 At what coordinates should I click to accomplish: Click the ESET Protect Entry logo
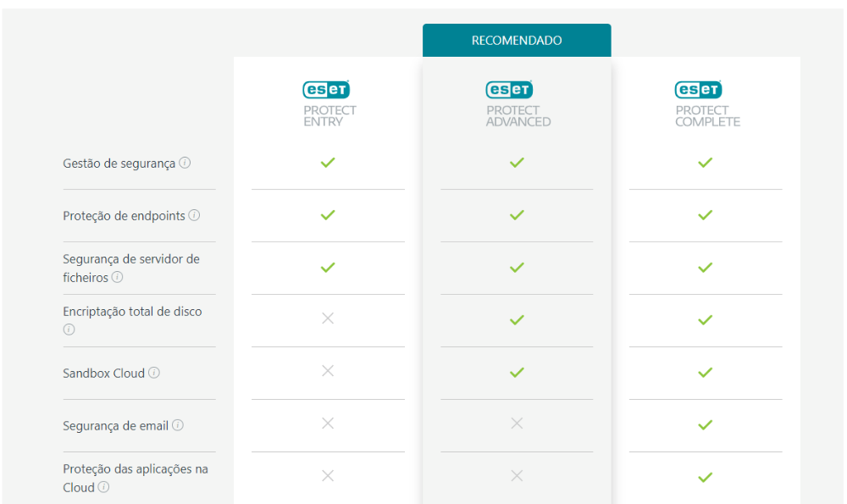(327, 90)
